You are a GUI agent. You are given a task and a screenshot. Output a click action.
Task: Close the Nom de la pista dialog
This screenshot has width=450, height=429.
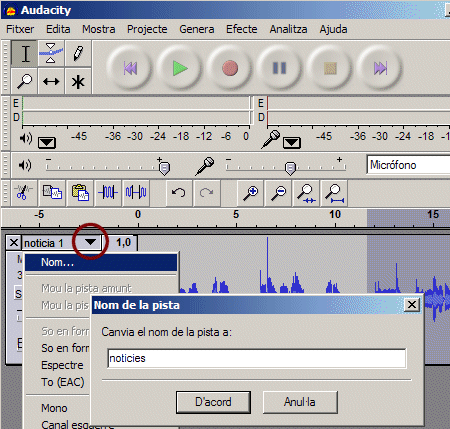click(412, 304)
